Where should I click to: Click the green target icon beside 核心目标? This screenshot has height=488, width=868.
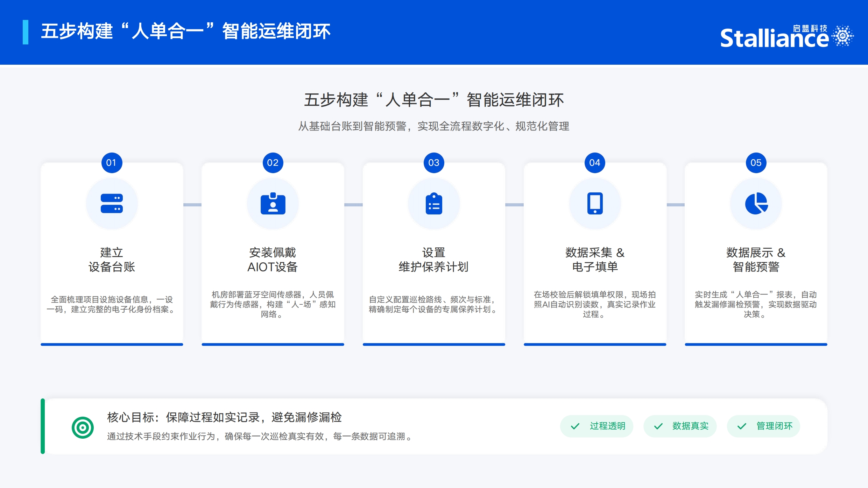click(x=83, y=427)
